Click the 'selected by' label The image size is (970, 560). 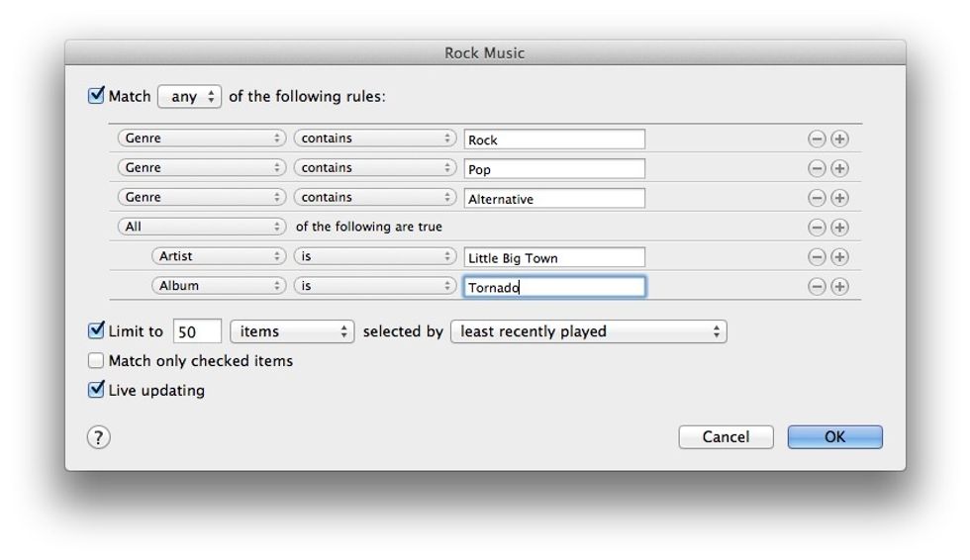point(403,331)
